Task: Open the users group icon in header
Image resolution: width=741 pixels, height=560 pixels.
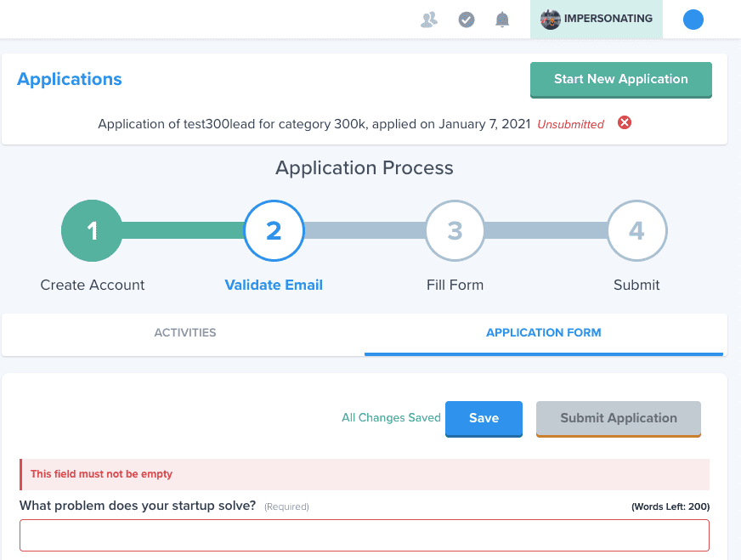Action: 429,20
